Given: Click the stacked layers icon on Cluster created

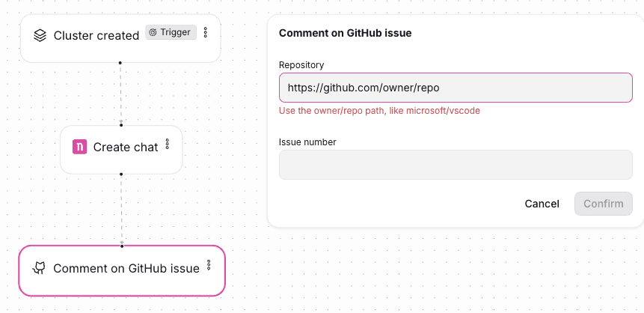Looking at the screenshot, I should pyautogui.click(x=40, y=36).
